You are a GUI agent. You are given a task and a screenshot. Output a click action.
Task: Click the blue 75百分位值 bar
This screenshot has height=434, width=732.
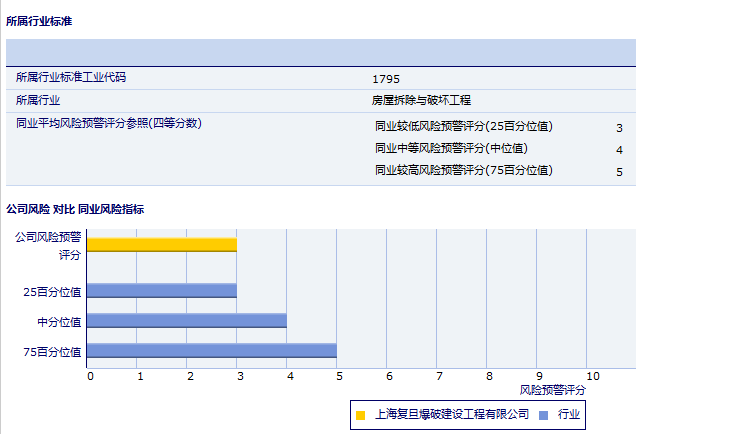(x=212, y=350)
